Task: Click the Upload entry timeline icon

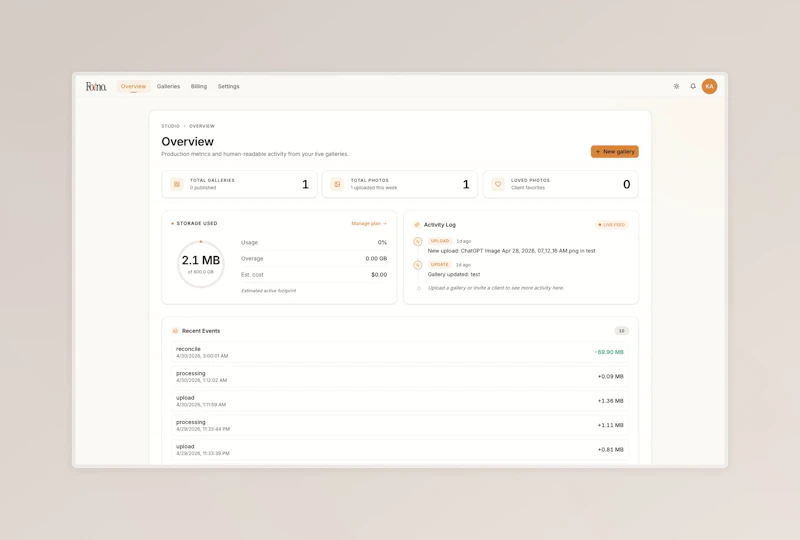Action: coord(418,241)
